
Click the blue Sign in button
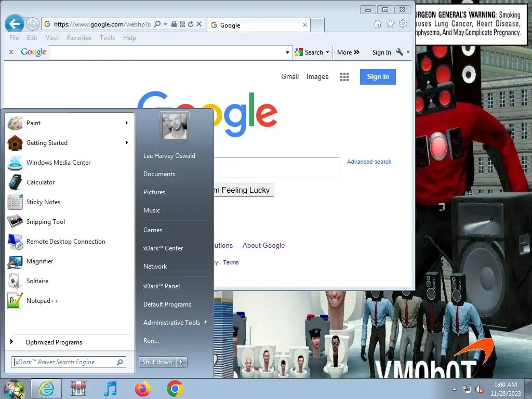tap(378, 77)
